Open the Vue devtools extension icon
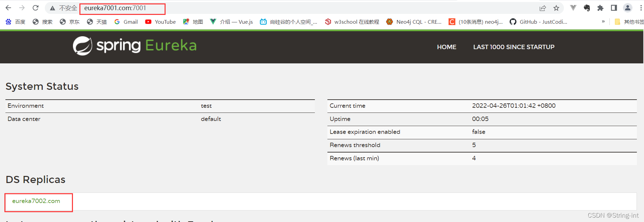Image resolution: width=644 pixels, height=222 pixels. pos(573,8)
